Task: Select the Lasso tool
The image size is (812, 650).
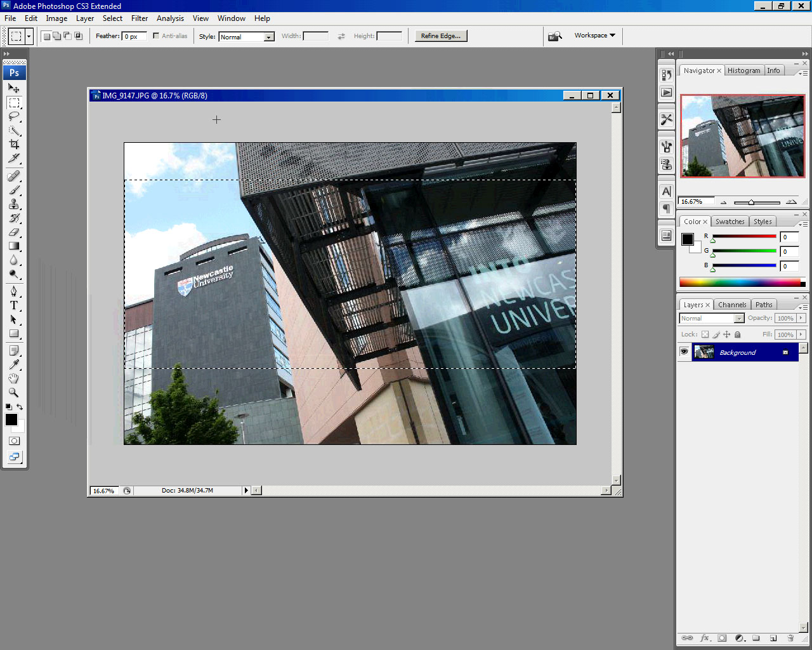Action: [x=14, y=117]
